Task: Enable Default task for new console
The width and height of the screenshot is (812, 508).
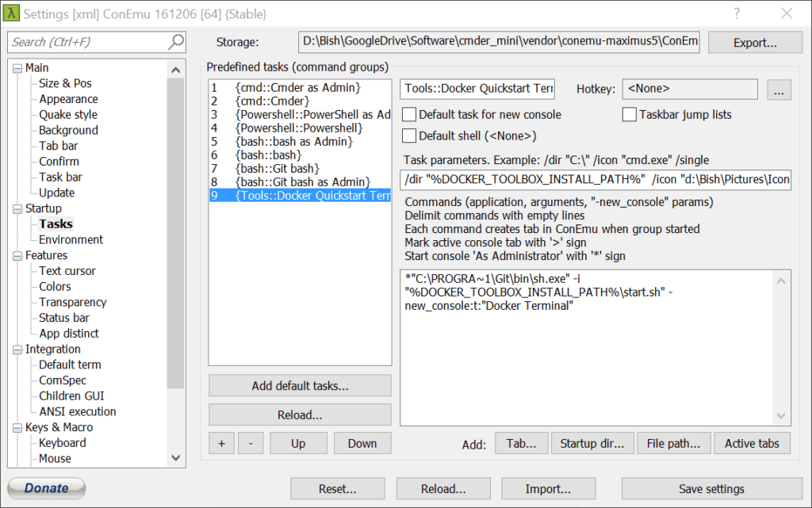Action: click(x=409, y=114)
